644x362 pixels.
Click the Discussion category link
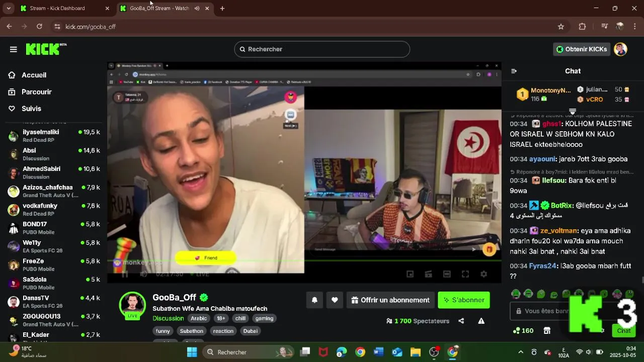click(168, 318)
